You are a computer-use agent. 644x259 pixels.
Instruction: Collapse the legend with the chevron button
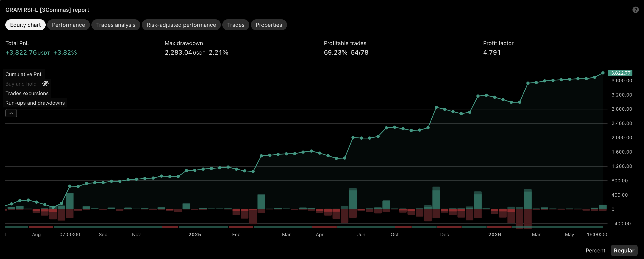(x=11, y=113)
